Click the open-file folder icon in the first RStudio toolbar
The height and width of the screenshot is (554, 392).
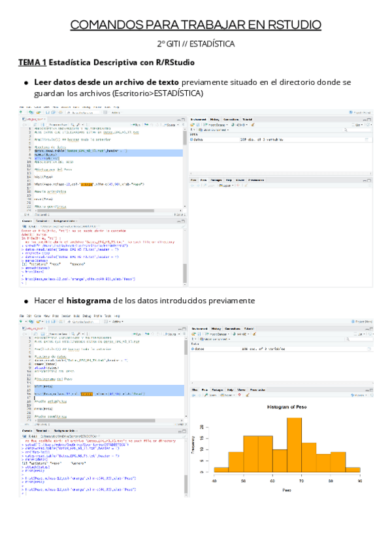tap(37, 112)
